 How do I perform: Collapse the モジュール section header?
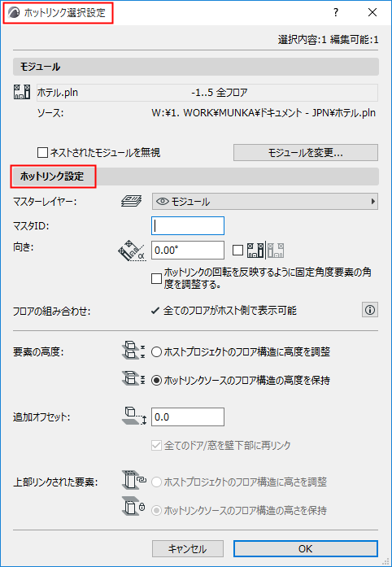coord(196,67)
